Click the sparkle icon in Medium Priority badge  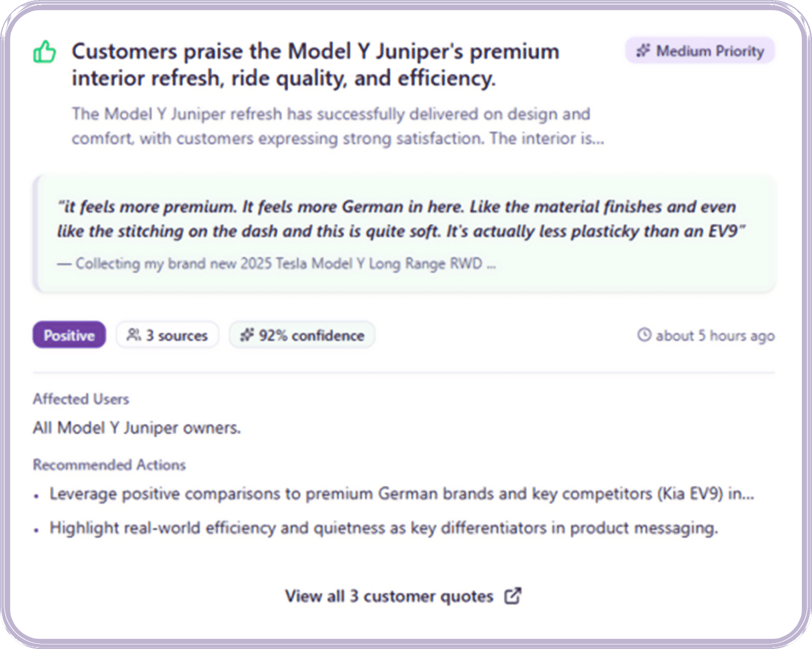click(x=643, y=51)
